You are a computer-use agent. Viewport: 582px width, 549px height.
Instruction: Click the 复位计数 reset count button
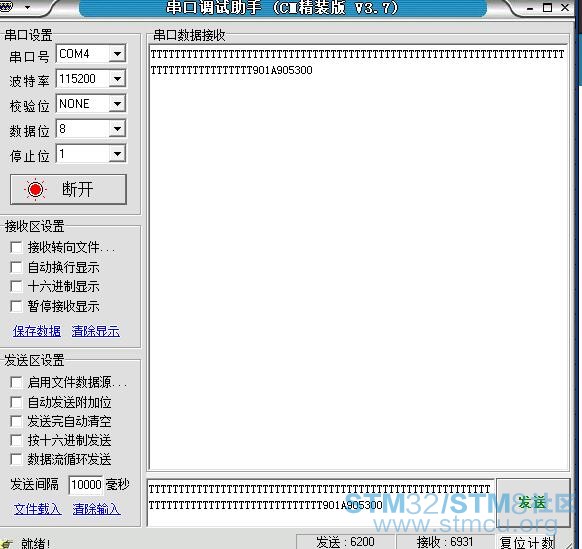coord(526,542)
